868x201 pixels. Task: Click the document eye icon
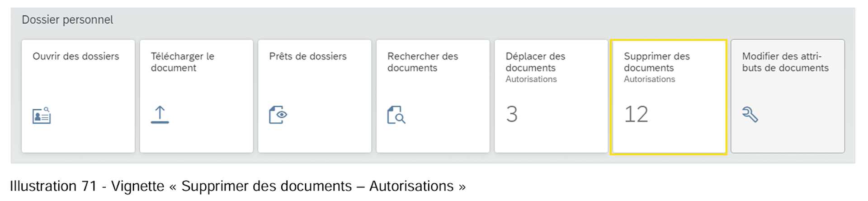(x=278, y=115)
